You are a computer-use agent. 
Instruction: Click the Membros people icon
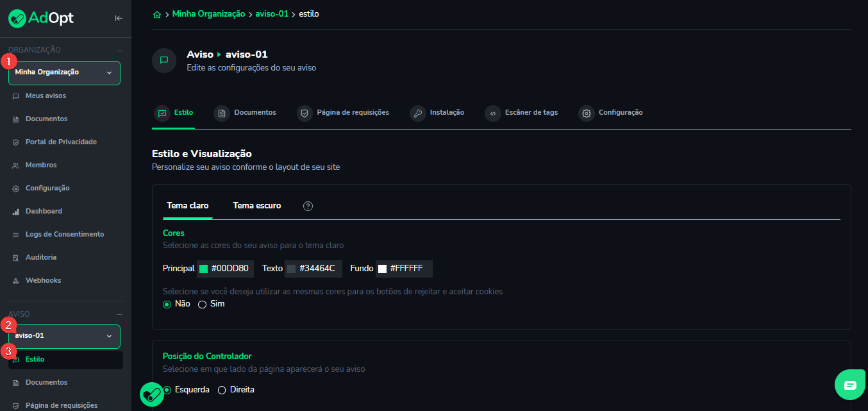pos(15,165)
